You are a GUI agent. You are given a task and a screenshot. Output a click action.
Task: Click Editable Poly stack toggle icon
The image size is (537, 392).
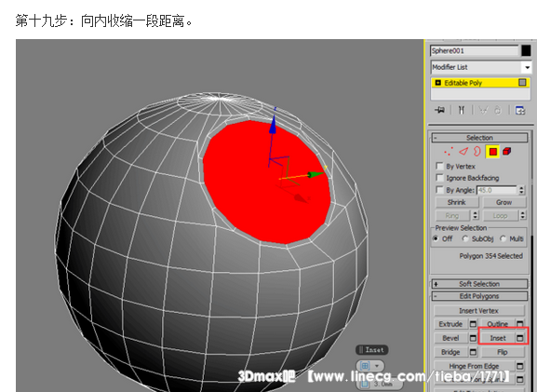522,82
